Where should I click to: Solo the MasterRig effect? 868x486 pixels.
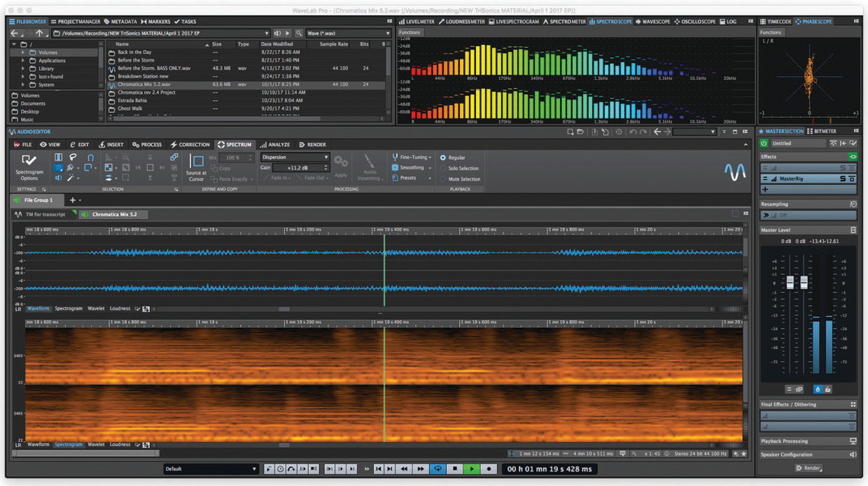(x=843, y=178)
